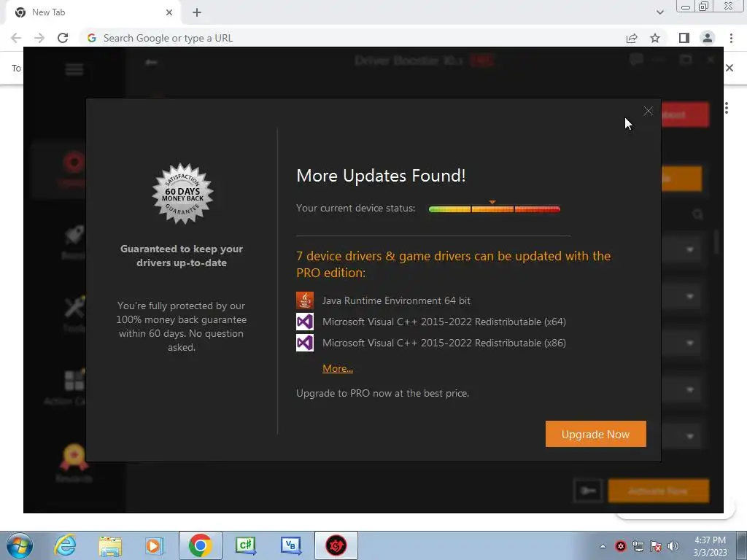
Task: Open Chrome tab search dropdown
Action: [x=659, y=12]
